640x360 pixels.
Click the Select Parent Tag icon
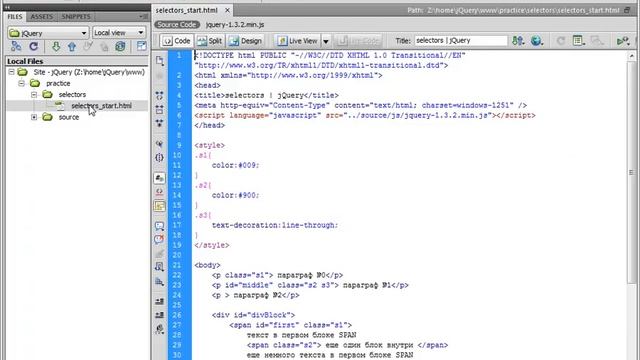[160, 144]
